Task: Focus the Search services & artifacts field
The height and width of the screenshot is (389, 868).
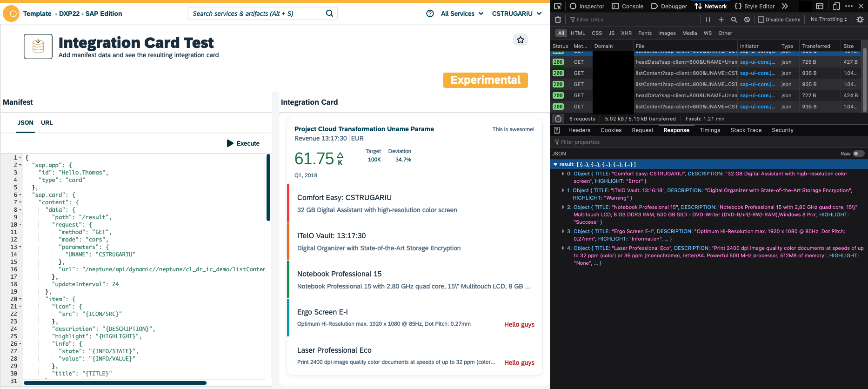Action: 256,13
